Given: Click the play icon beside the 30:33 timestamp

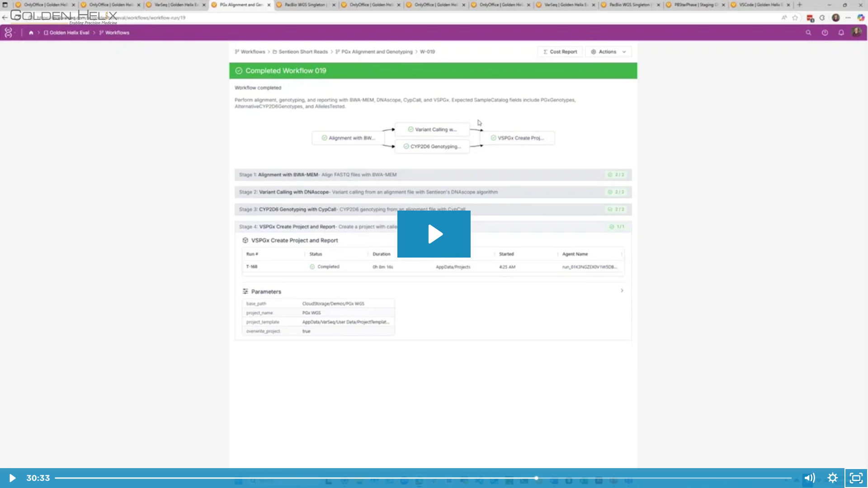Looking at the screenshot, I should coord(12,478).
